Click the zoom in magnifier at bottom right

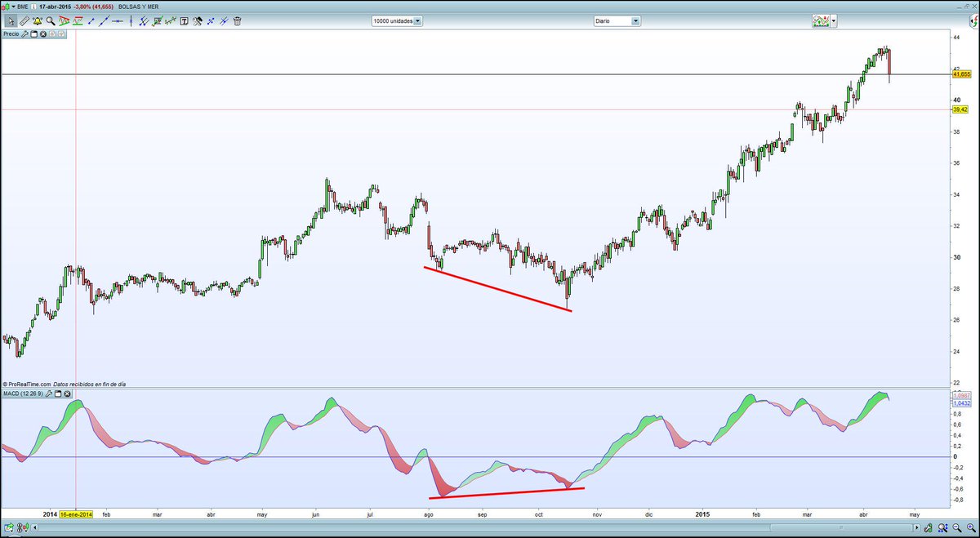click(971, 527)
